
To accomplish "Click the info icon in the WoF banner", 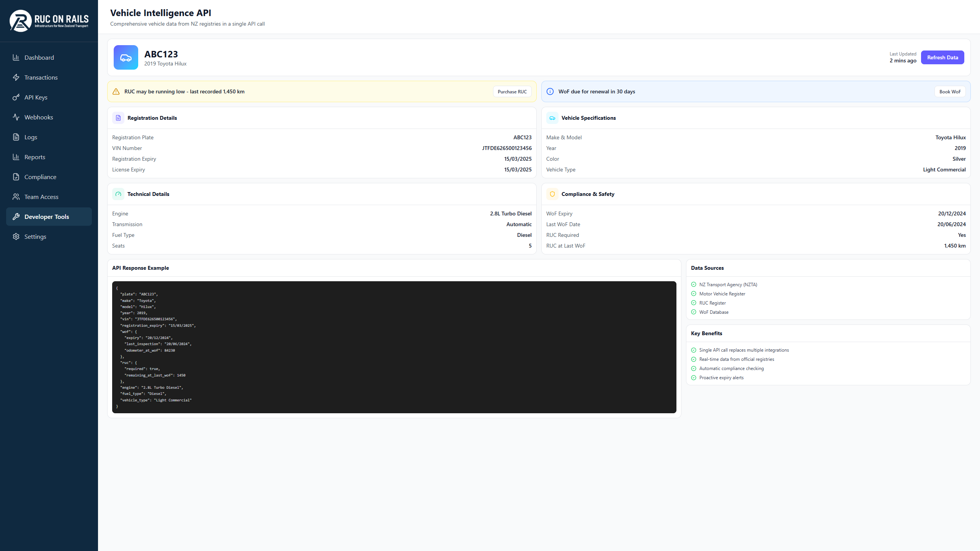I will click(x=550, y=91).
